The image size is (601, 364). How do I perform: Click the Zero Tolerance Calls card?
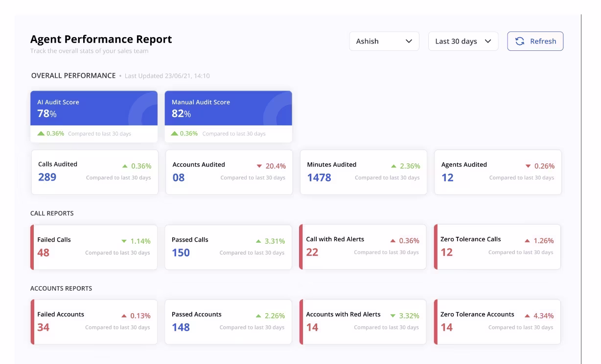click(497, 247)
